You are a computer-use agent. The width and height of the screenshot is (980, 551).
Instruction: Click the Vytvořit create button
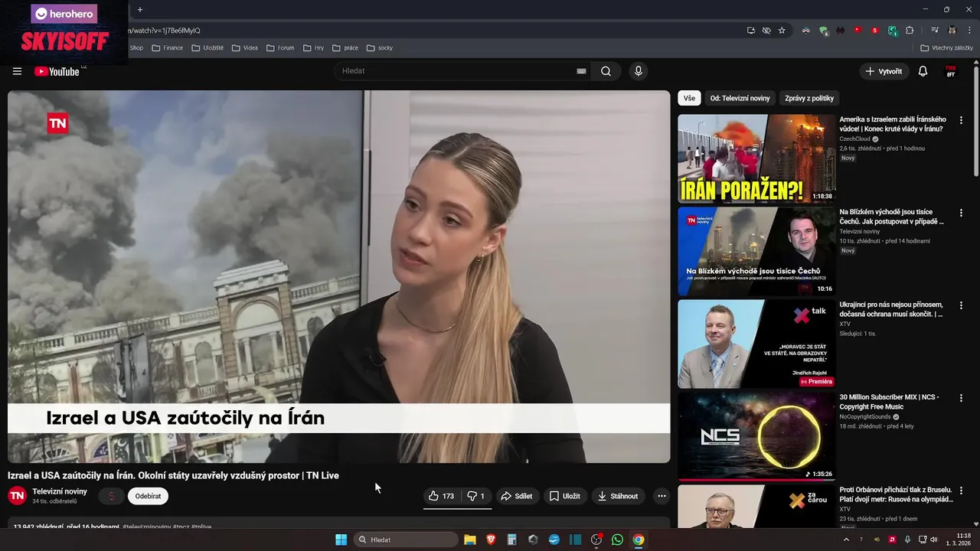pos(884,71)
